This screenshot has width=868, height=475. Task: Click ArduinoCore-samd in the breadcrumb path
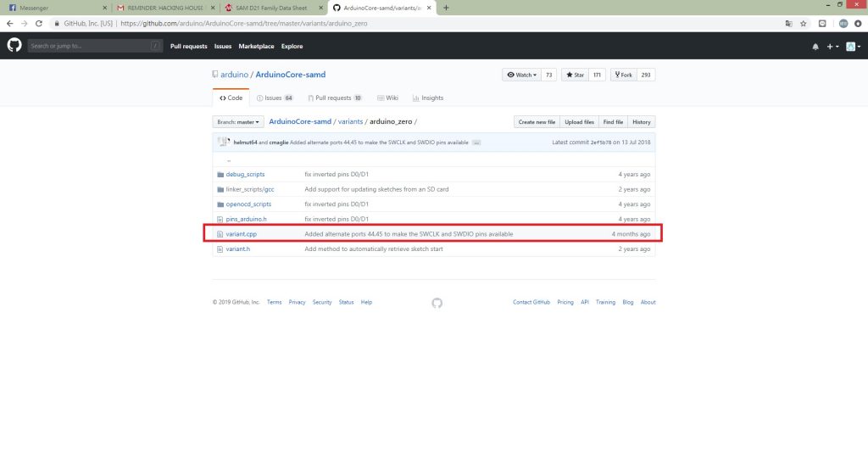(300, 122)
